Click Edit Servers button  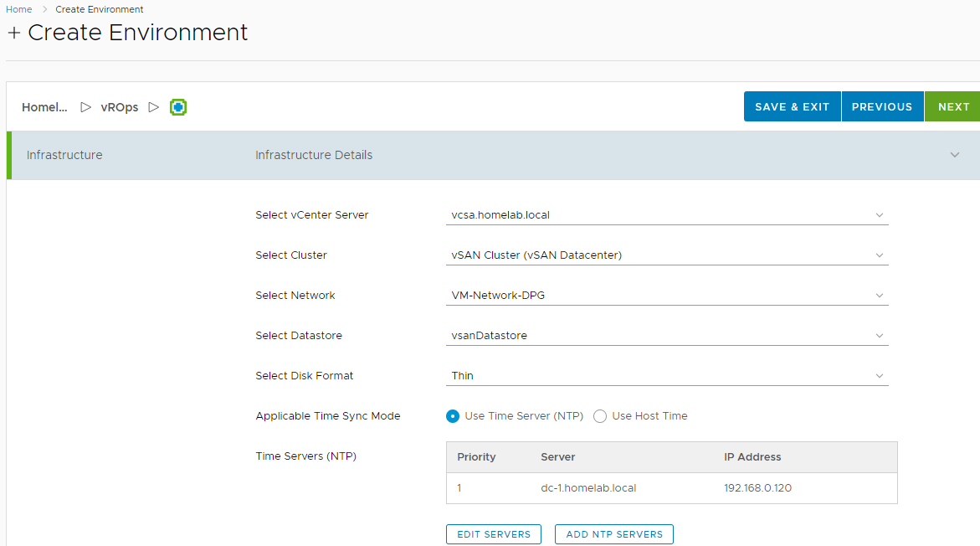point(494,534)
